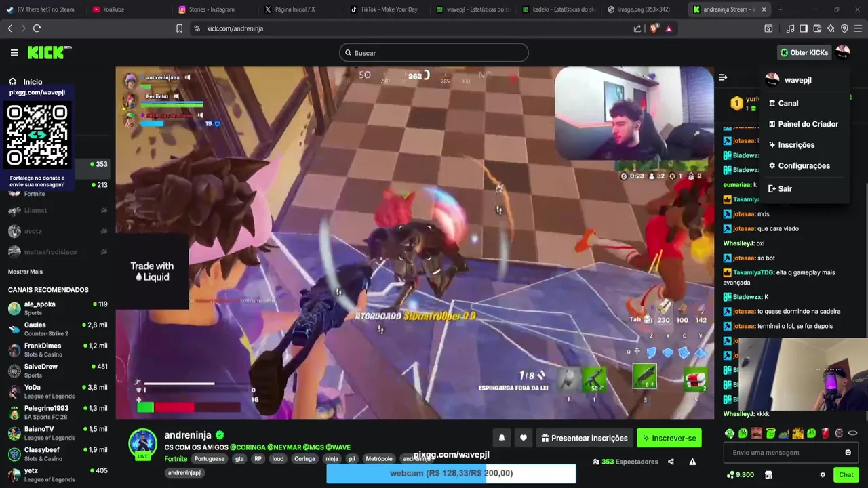Viewport: 868px width, 488px height.
Task: Open BaianoTV recommended channel
Action: 57,433
